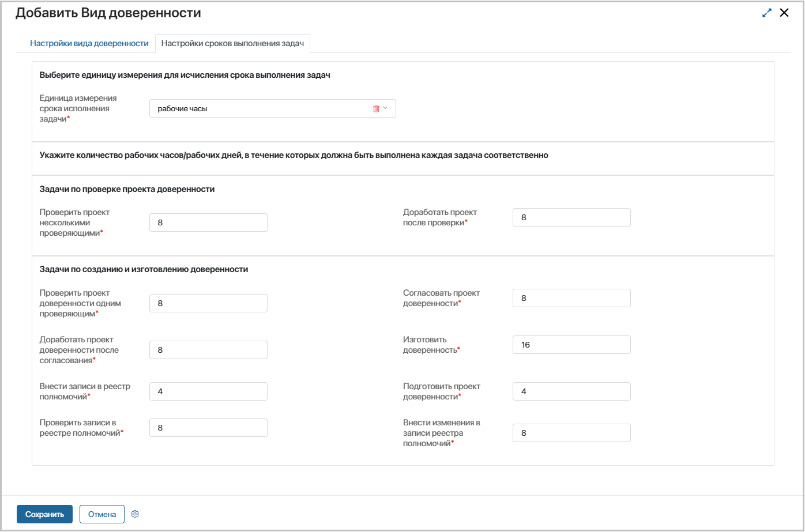Click Согласовать проект доверенности input field
This screenshot has height=532, width=805.
click(x=571, y=298)
